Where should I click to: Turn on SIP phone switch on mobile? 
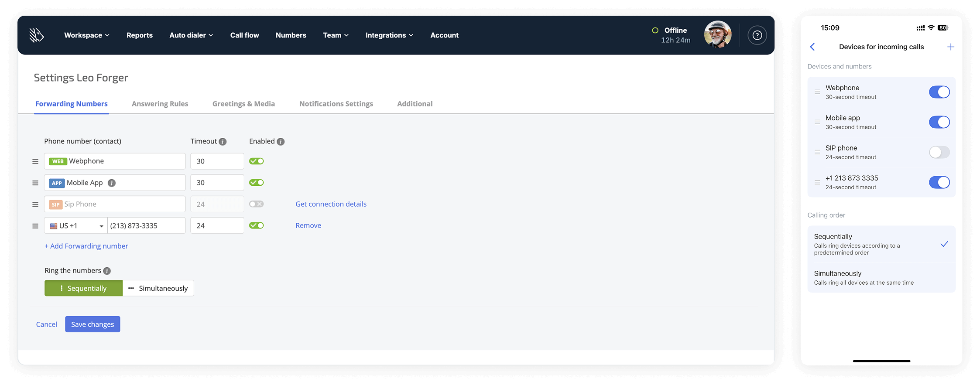coord(939,152)
